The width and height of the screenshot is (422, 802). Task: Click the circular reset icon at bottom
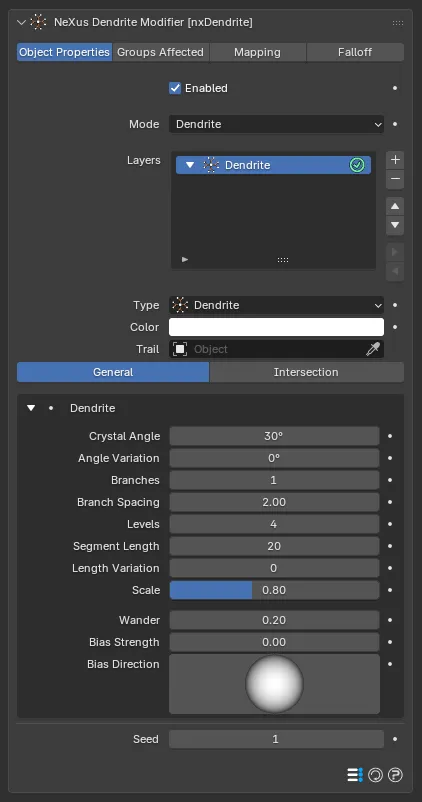[x=375, y=775]
